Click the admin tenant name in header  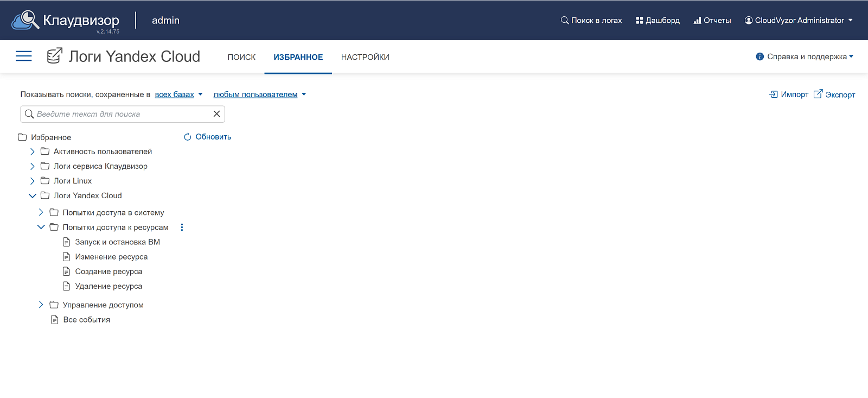[165, 20]
